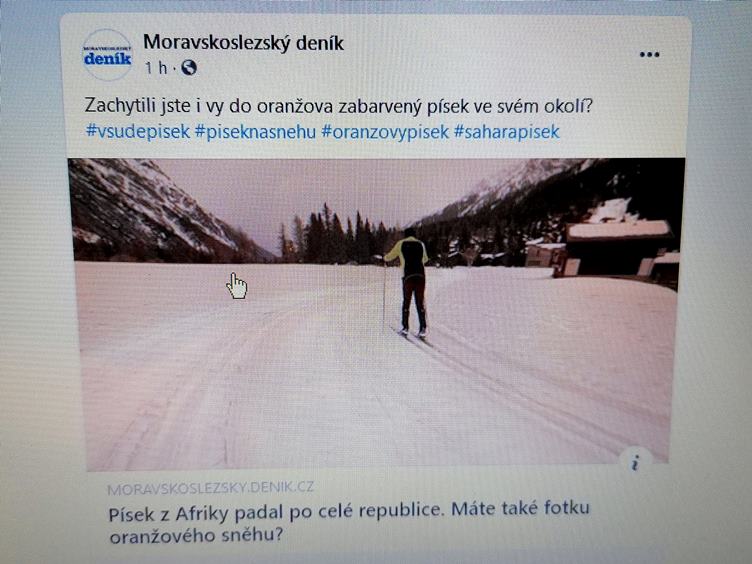
Task: Click the dark pine trees in the photo
Action: click(x=336, y=235)
